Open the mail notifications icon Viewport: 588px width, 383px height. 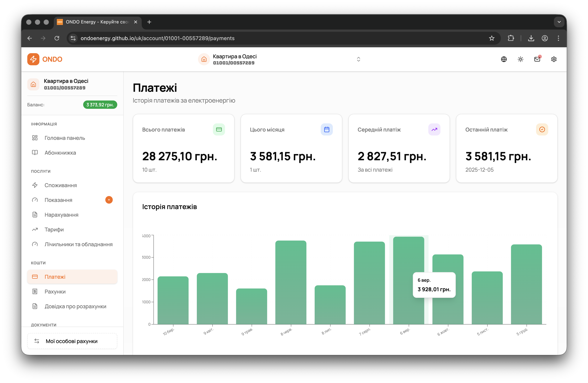click(x=537, y=59)
